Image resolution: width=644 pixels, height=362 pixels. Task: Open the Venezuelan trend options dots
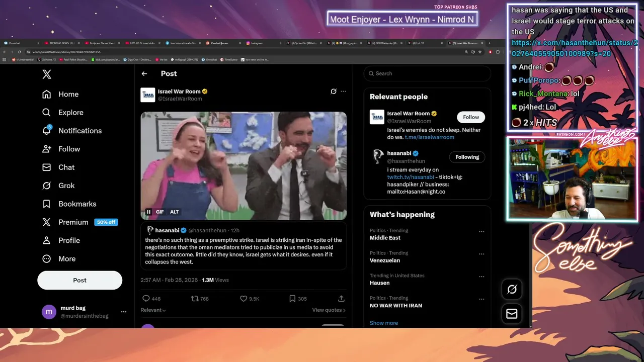[x=481, y=254]
